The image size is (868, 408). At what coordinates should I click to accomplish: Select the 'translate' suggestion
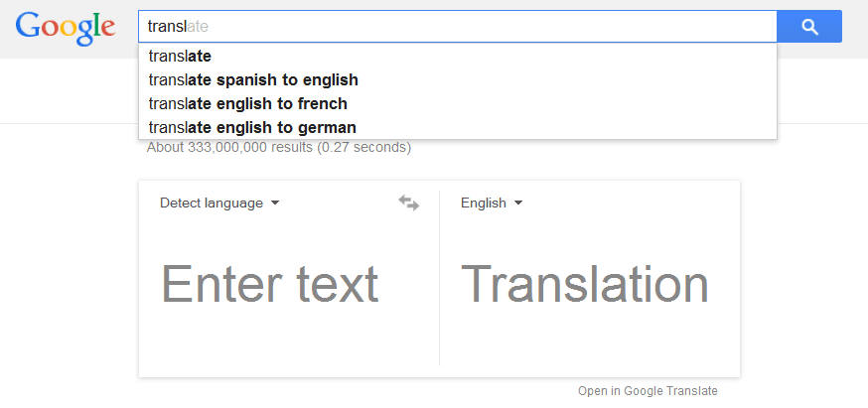pyautogui.click(x=180, y=57)
